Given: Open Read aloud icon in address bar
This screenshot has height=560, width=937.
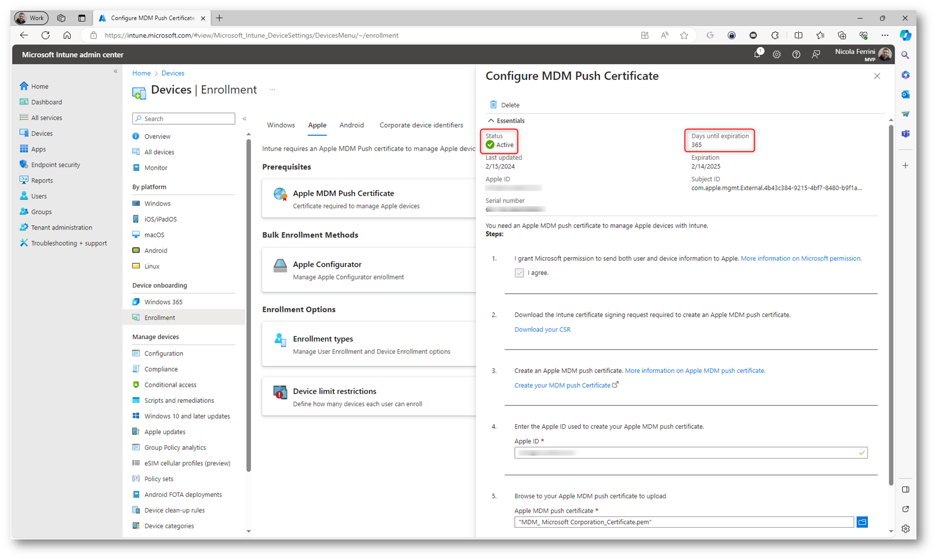Looking at the screenshot, I should pyautogui.click(x=665, y=35).
